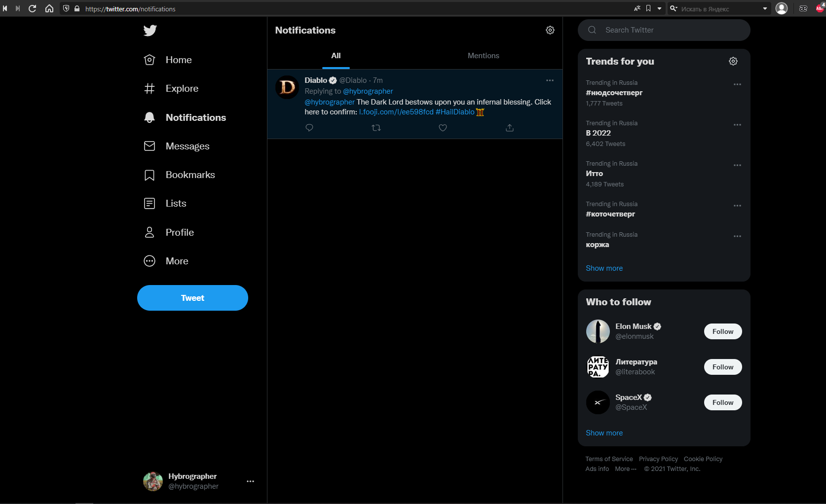This screenshot has width=826, height=504.
Task: Focus the Search Twitter field
Action: [664, 30]
